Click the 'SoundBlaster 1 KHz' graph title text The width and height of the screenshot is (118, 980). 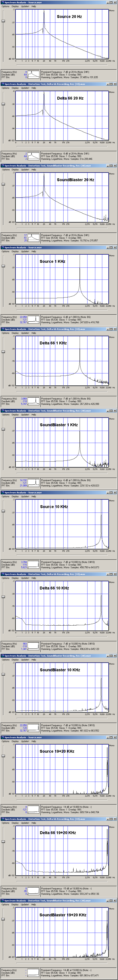point(59,425)
